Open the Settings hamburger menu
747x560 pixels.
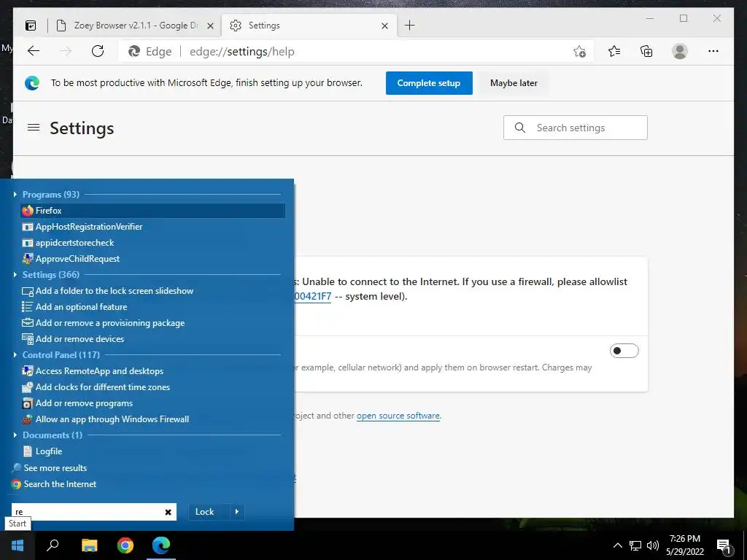click(x=34, y=128)
